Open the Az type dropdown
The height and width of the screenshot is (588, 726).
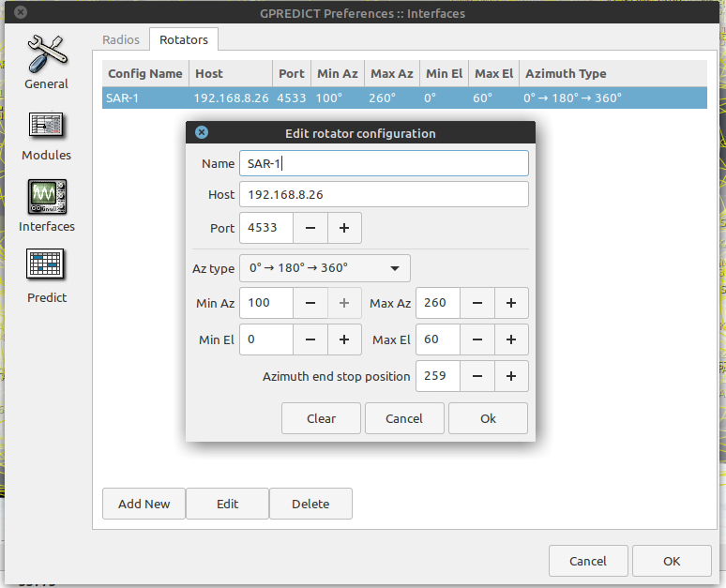325,268
